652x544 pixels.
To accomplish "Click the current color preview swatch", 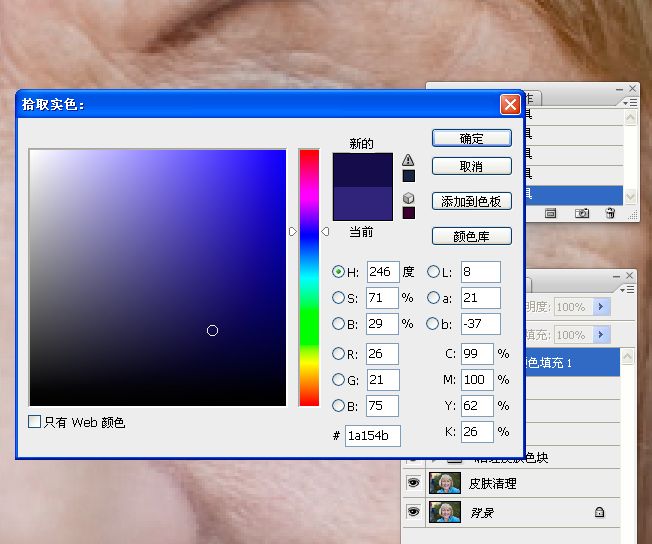I will point(363,203).
